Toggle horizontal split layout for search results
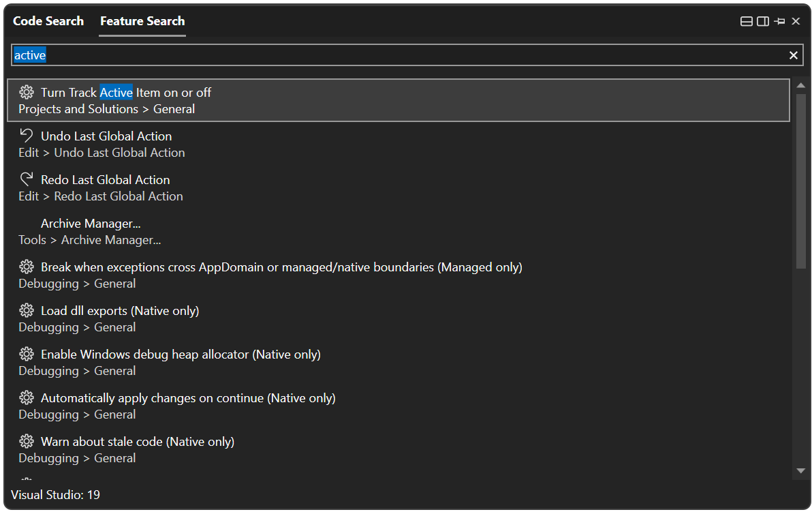The width and height of the screenshot is (812, 512). tap(746, 20)
